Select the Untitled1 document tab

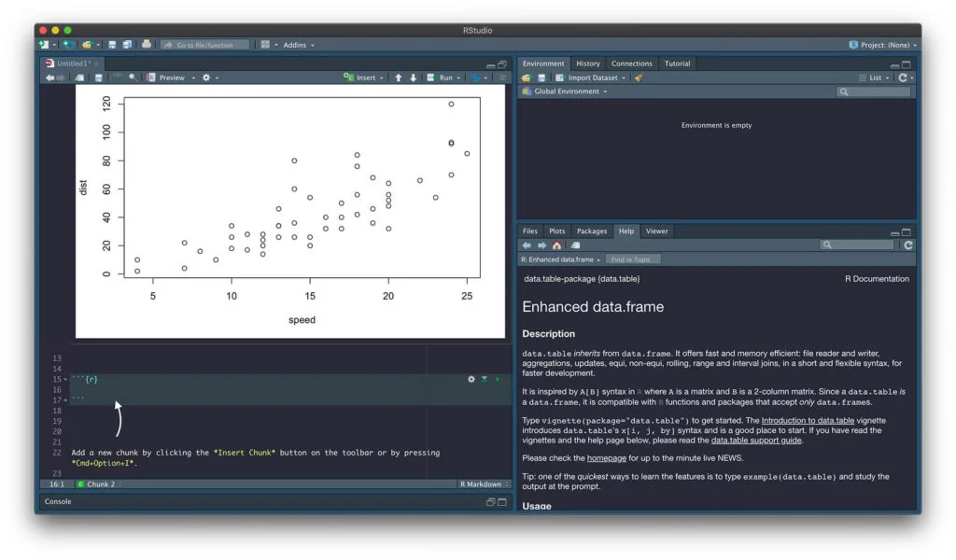(x=72, y=63)
